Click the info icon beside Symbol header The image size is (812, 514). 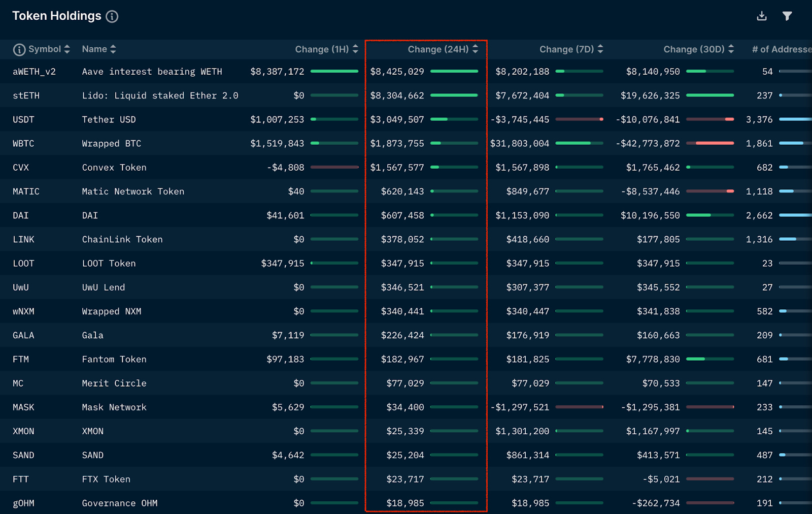coord(19,49)
